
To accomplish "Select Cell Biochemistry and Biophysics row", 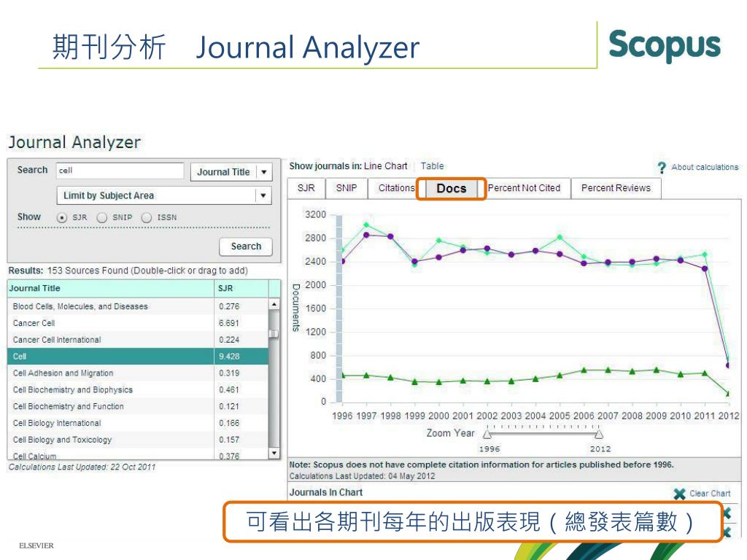I will pyautogui.click(x=138, y=390).
